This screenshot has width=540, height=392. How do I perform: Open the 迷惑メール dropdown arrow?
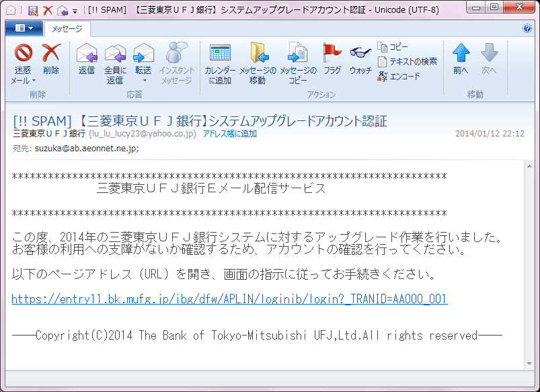tap(34, 81)
